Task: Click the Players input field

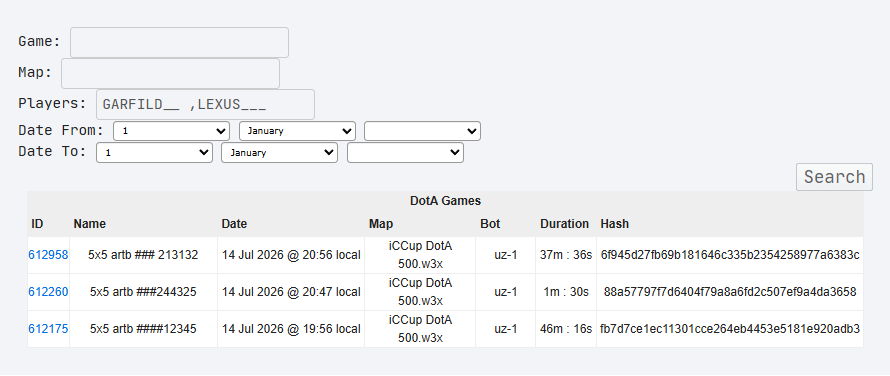Action: coord(205,105)
